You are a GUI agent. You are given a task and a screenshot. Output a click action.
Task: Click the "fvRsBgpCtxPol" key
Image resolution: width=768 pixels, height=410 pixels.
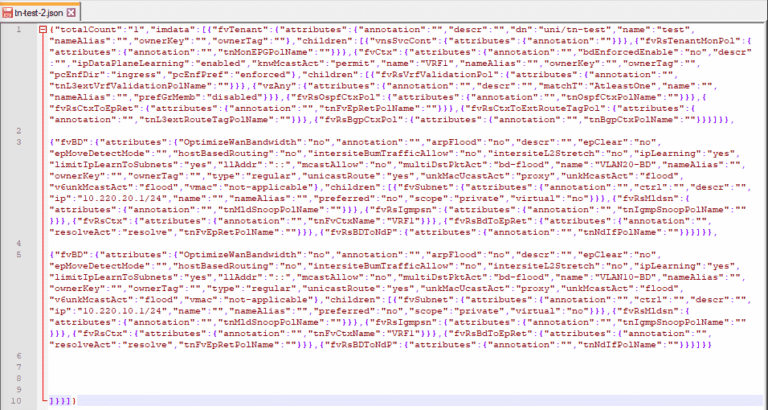click(359, 120)
